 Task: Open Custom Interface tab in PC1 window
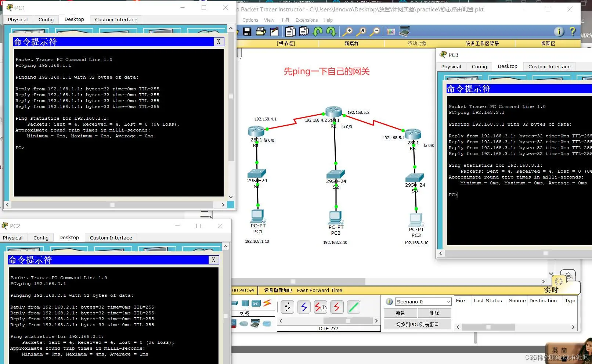click(x=116, y=19)
